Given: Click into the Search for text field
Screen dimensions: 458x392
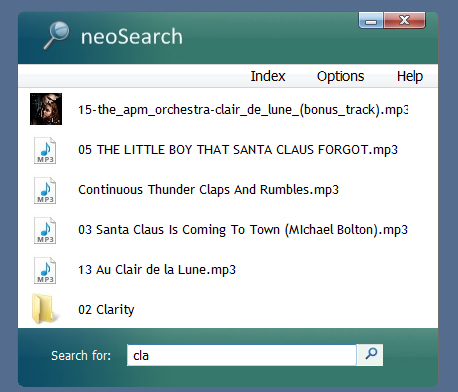Looking at the screenshot, I should click(242, 355).
